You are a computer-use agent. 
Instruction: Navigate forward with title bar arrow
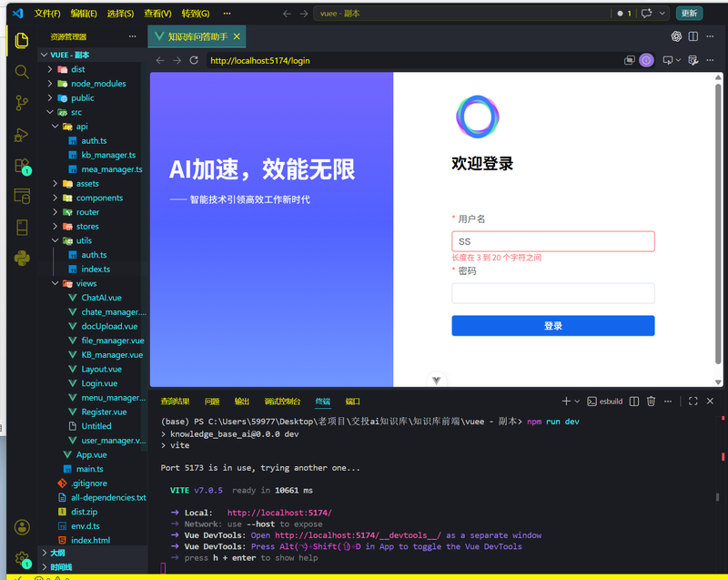[304, 14]
